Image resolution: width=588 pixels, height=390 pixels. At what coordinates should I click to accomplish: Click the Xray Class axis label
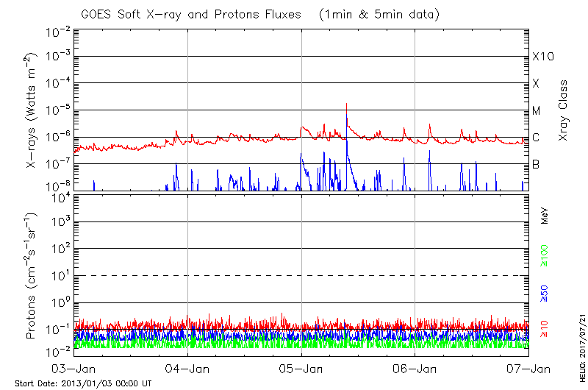pyautogui.click(x=564, y=110)
